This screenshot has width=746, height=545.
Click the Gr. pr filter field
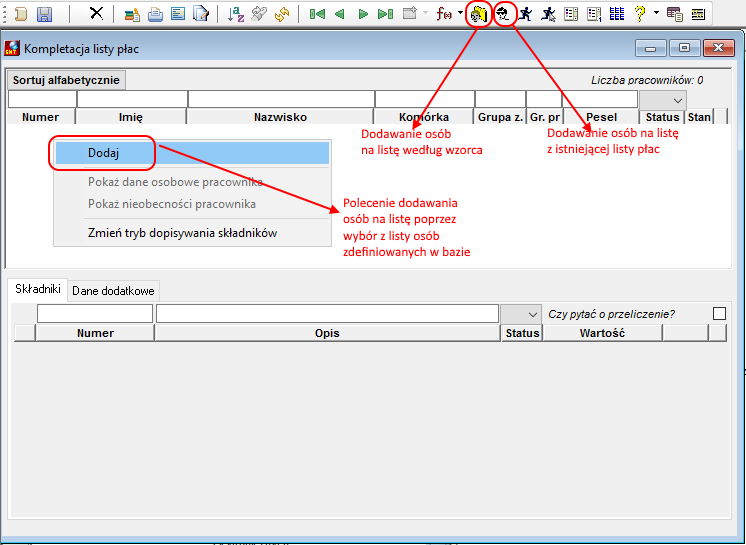coord(544,99)
